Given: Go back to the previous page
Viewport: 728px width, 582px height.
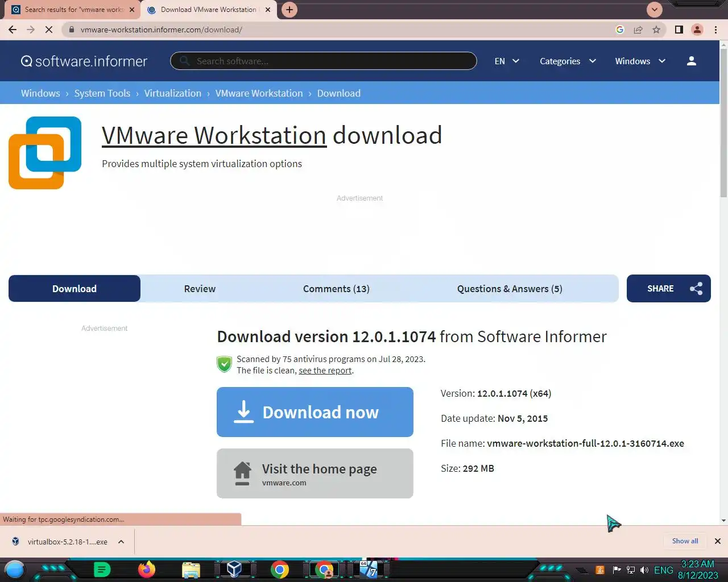Looking at the screenshot, I should (13, 30).
